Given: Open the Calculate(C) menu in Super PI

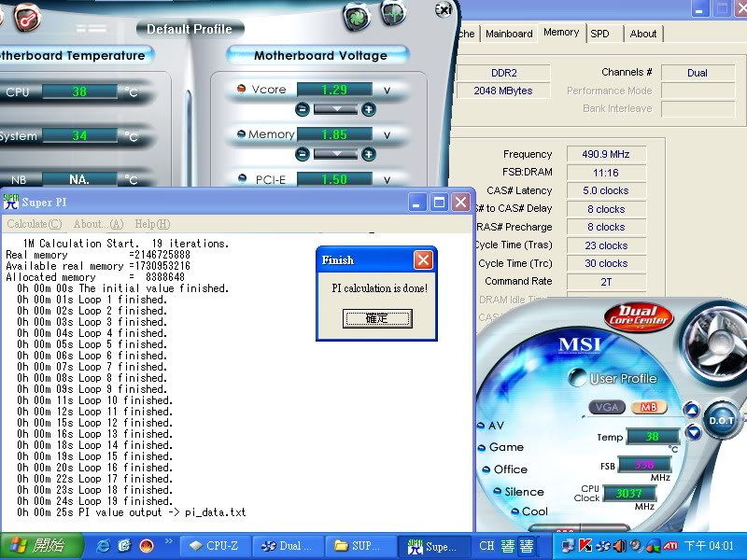Looking at the screenshot, I should [x=35, y=224].
